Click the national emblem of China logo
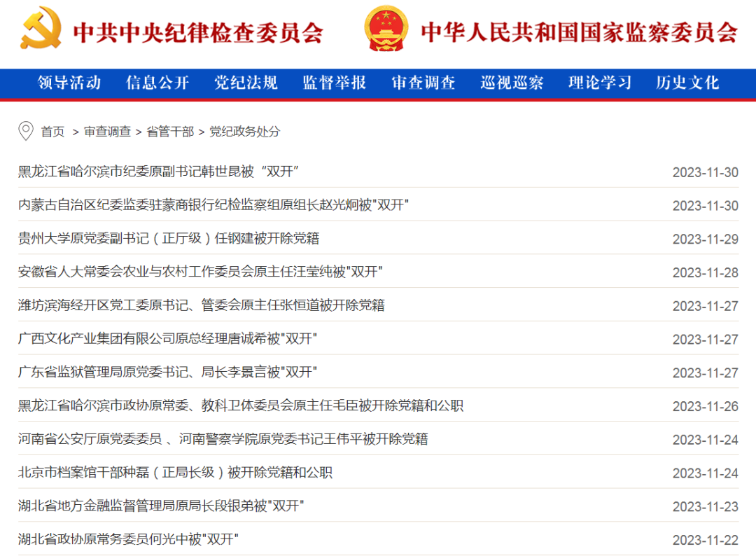The height and width of the screenshot is (556, 756). (386, 29)
